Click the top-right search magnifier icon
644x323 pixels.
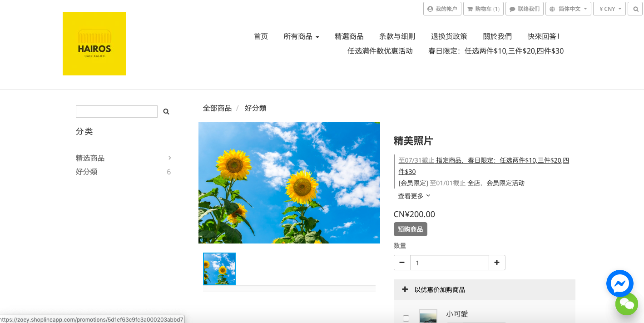click(x=635, y=9)
